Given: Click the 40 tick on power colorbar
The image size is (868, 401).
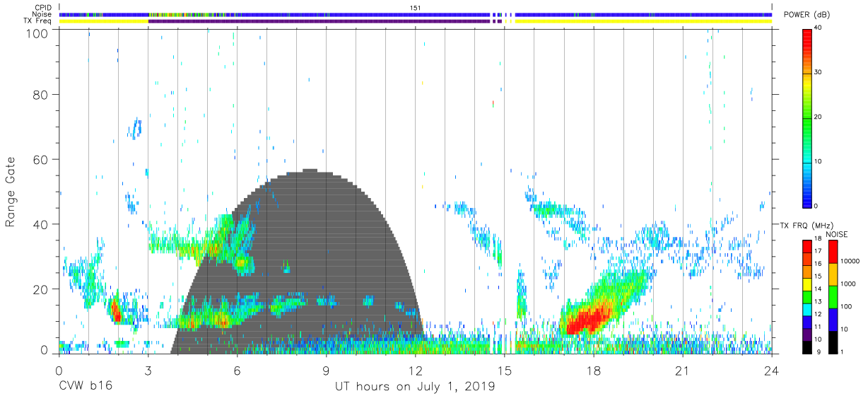Looking at the screenshot, I should (x=818, y=28).
